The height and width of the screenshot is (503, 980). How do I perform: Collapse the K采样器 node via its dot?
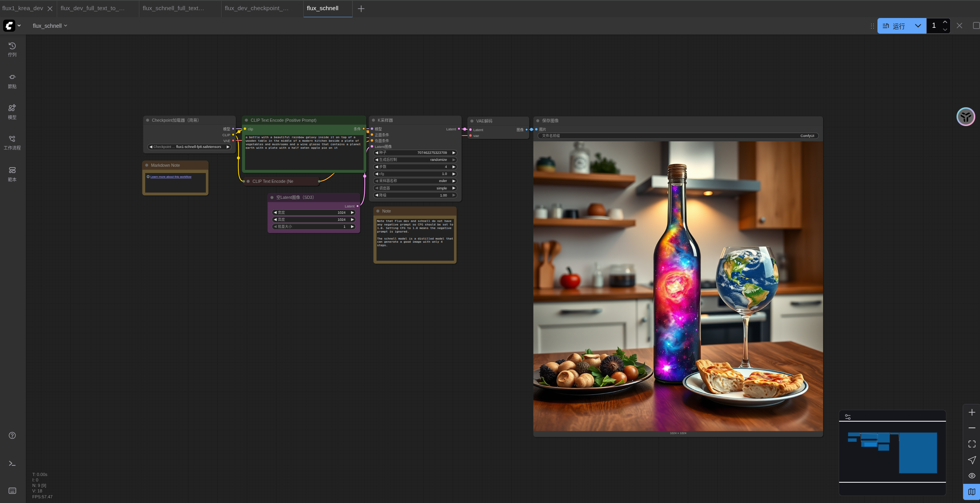(373, 120)
